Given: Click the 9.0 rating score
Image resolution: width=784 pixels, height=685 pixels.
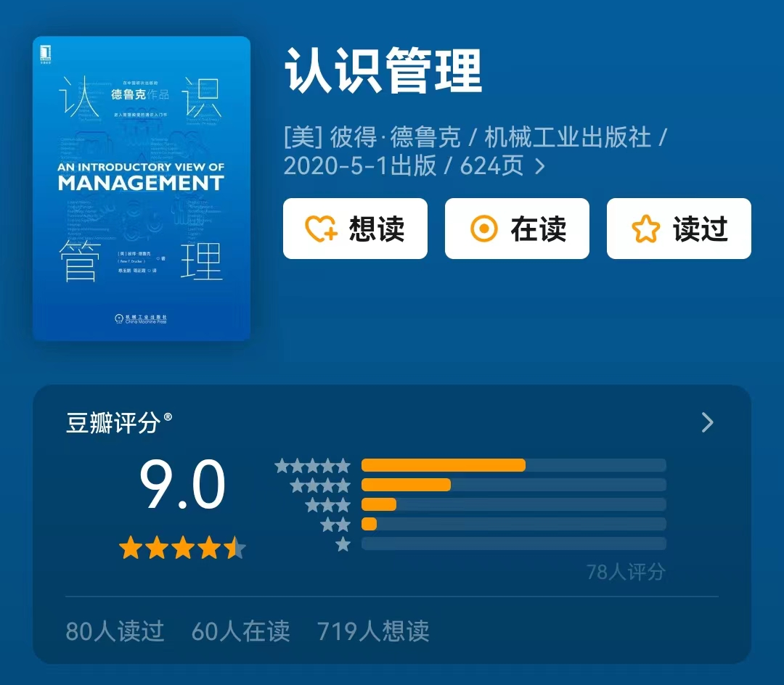Looking at the screenshot, I should pos(182,484).
